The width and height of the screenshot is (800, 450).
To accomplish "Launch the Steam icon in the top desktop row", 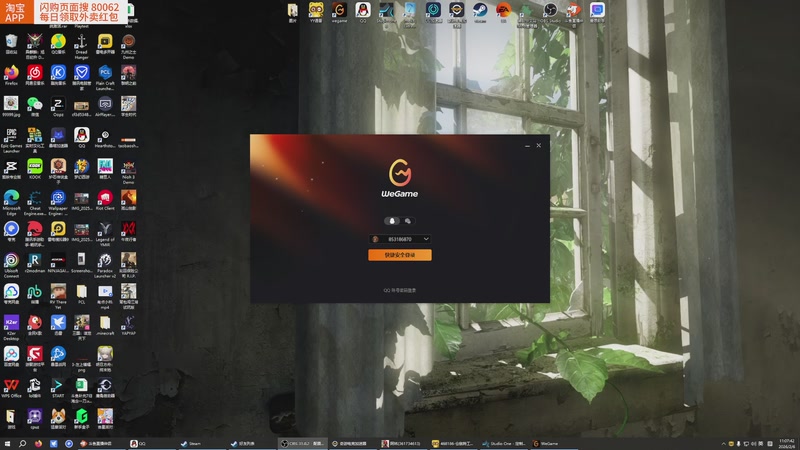I will pos(480,12).
